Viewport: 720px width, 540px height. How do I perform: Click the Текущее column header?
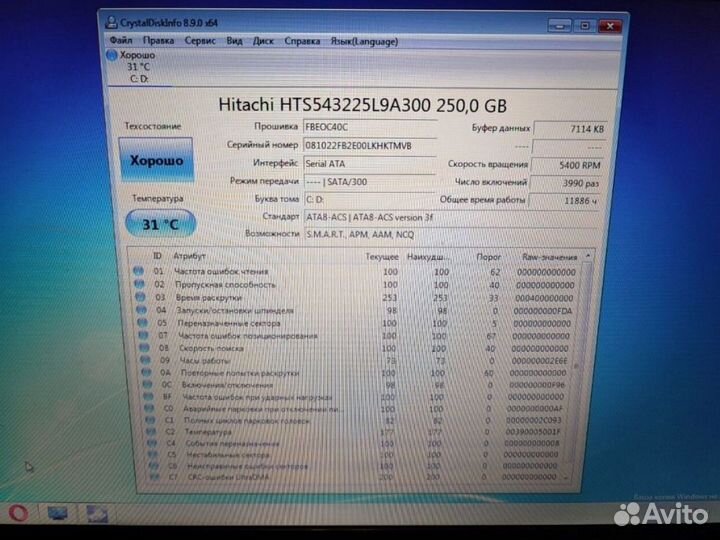(382, 257)
